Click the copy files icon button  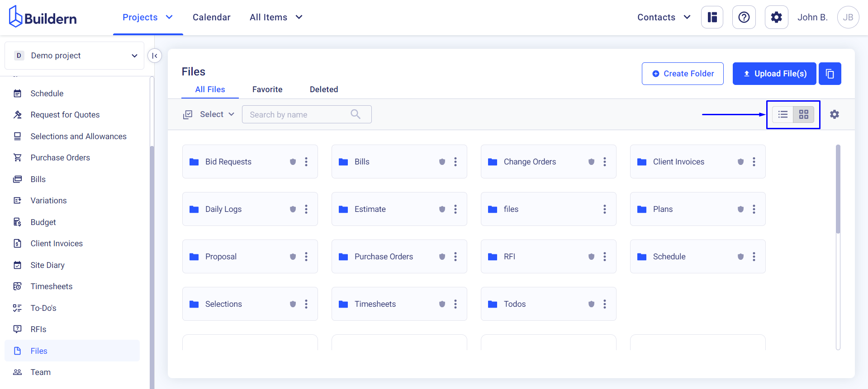830,74
